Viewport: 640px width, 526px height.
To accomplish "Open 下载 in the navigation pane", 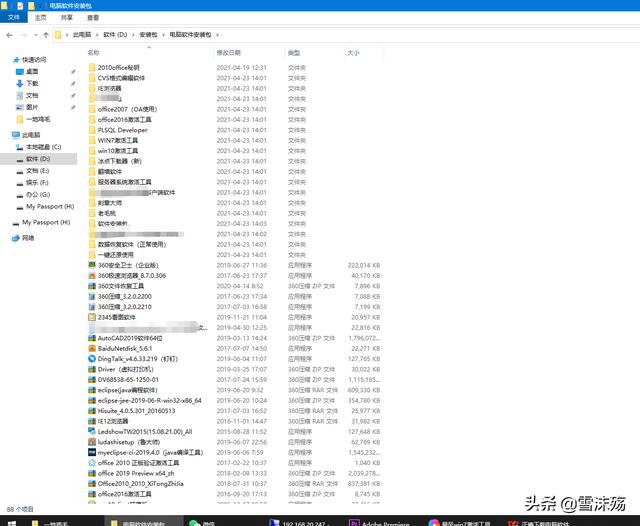I will tap(32, 84).
